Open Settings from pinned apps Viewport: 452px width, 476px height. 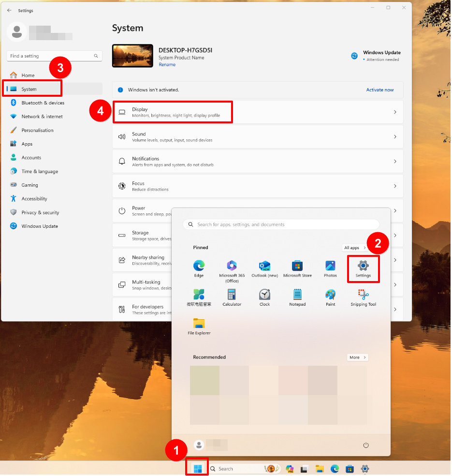tap(364, 269)
